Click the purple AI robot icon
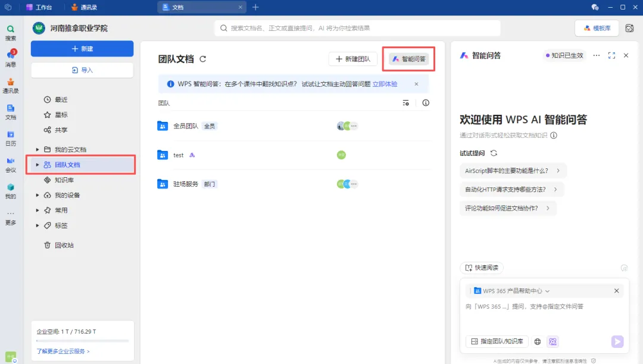The height and width of the screenshot is (364, 643). [x=553, y=341]
